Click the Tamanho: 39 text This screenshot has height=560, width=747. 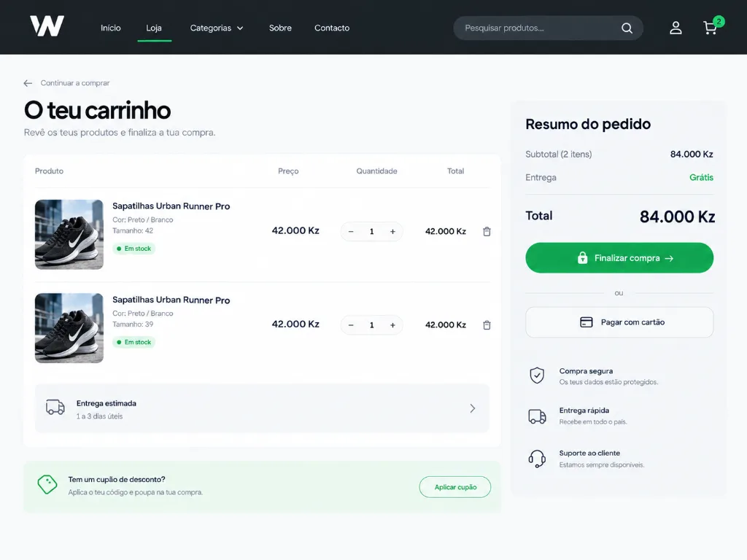(x=133, y=324)
